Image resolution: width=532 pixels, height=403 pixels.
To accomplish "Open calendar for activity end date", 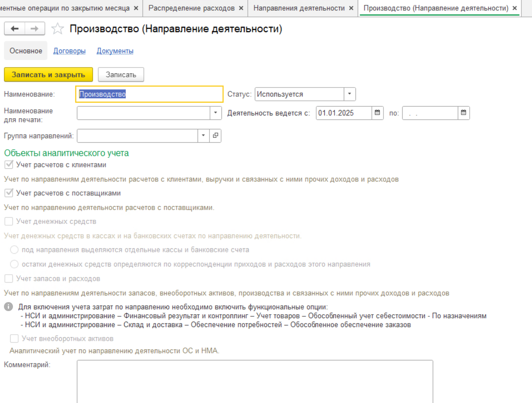I will tap(463, 113).
